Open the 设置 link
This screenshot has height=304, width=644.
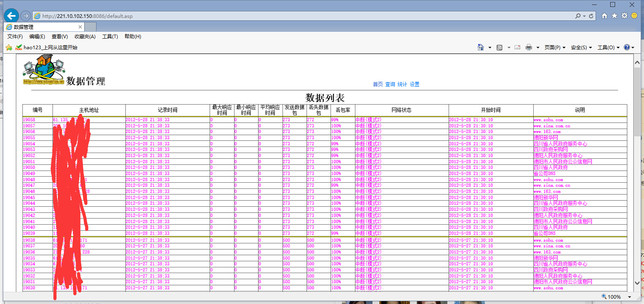tap(414, 84)
